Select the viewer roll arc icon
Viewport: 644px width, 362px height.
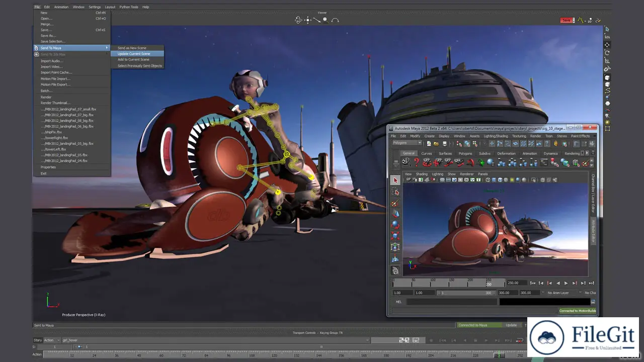tap(335, 20)
